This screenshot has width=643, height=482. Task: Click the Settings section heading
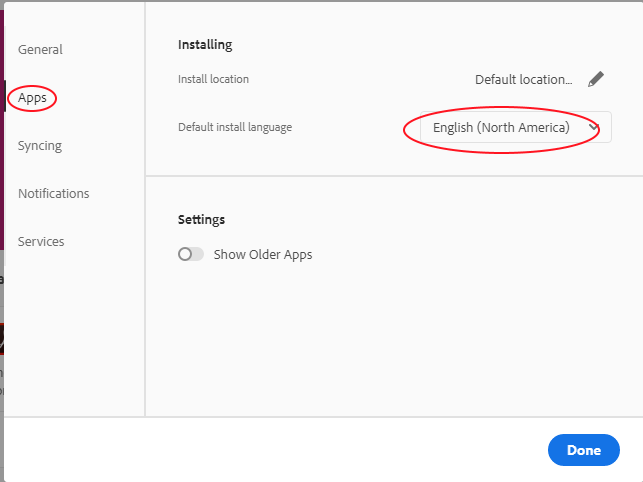click(201, 219)
